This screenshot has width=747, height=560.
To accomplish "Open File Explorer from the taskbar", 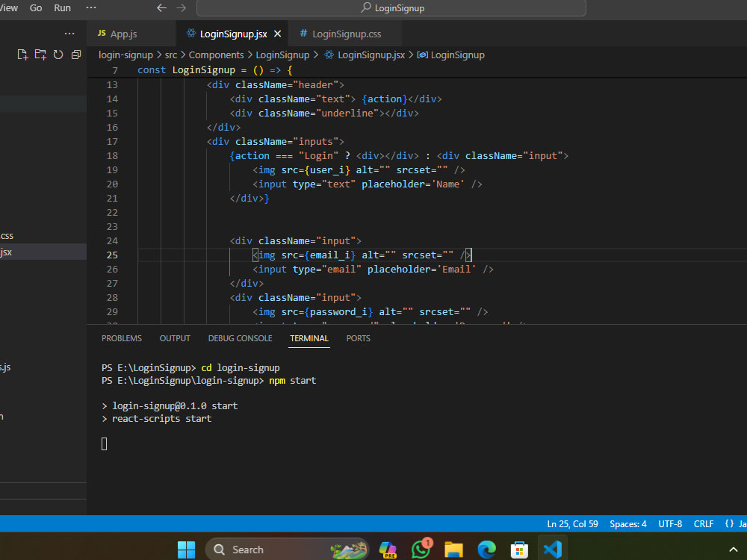I will tap(453, 550).
